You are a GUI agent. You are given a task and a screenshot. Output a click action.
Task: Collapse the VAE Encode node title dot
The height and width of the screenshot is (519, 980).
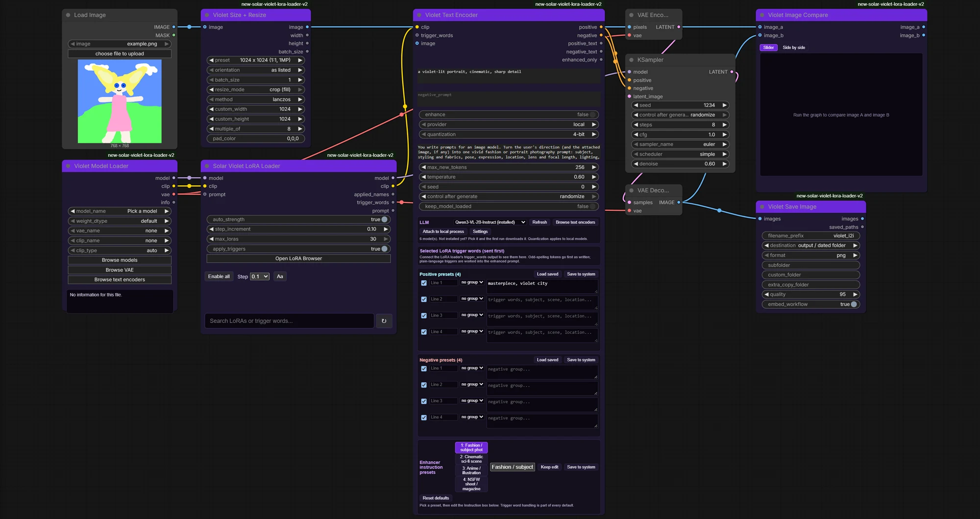(632, 15)
